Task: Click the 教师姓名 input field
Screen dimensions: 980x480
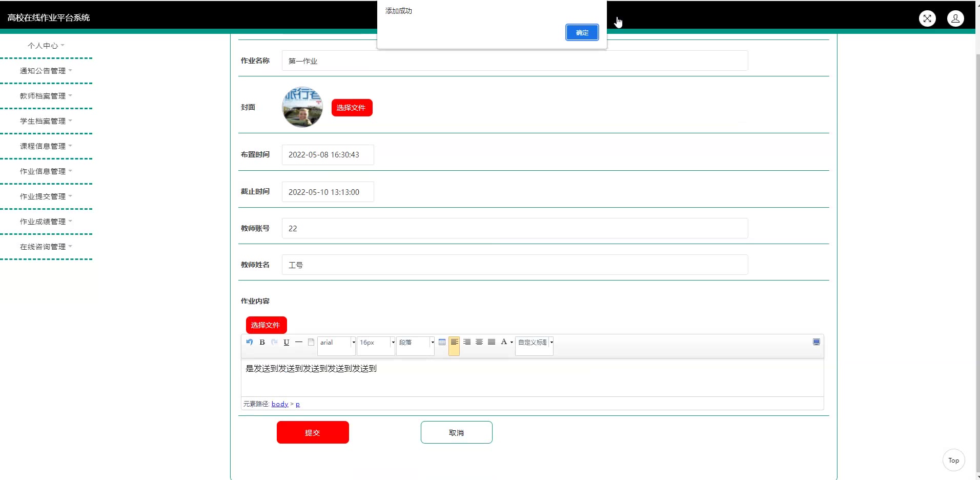Action: [x=515, y=265]
